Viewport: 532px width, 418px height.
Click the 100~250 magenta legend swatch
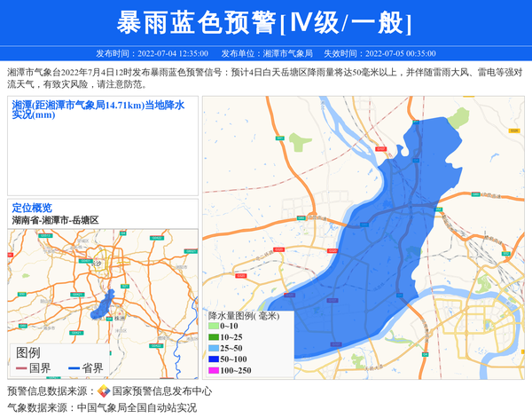coord(214,370)
